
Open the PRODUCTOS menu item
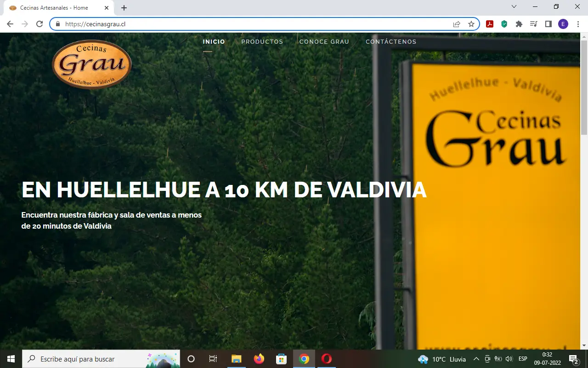tap(262, 42)
